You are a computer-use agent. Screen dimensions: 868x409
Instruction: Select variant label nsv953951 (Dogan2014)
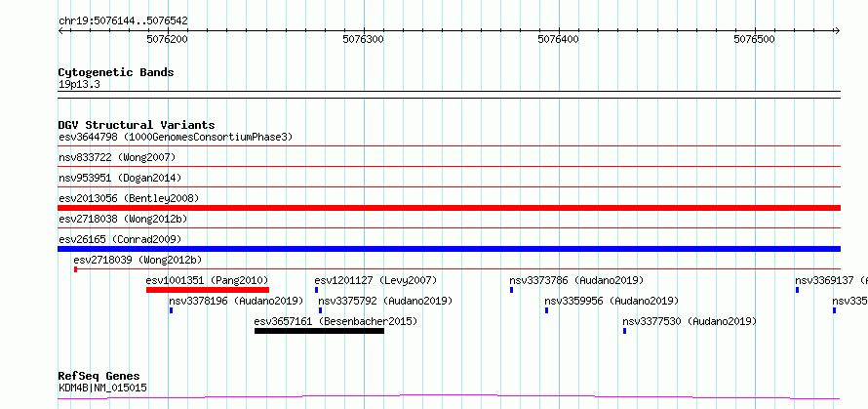120,179
